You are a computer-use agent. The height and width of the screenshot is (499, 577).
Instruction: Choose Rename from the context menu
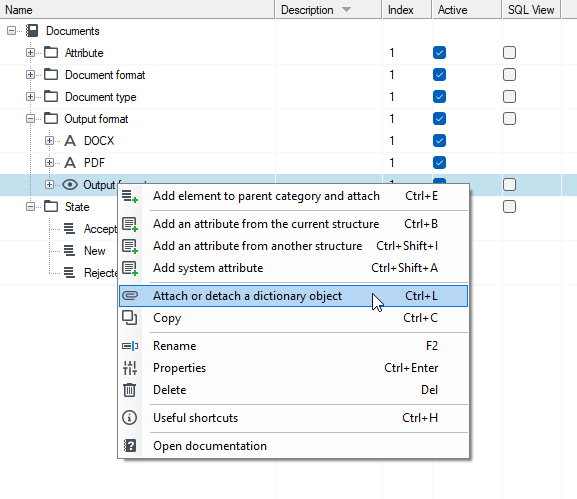tap(294, 346)
